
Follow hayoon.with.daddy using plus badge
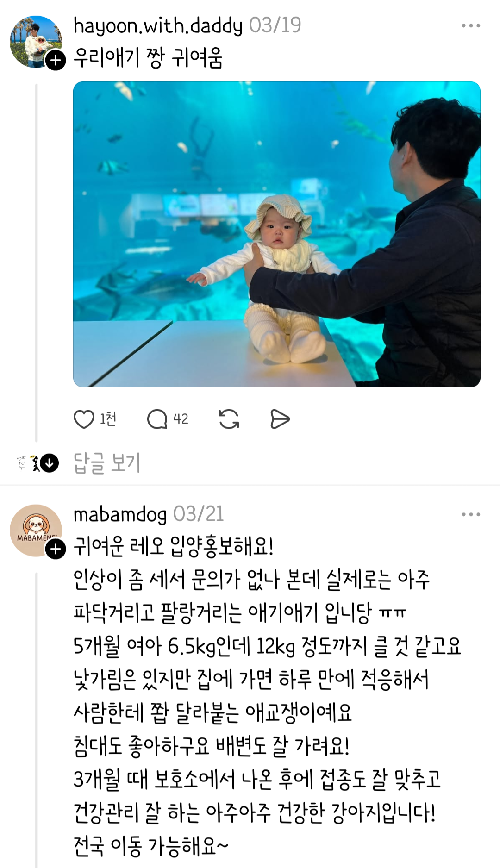pos(56,60)
